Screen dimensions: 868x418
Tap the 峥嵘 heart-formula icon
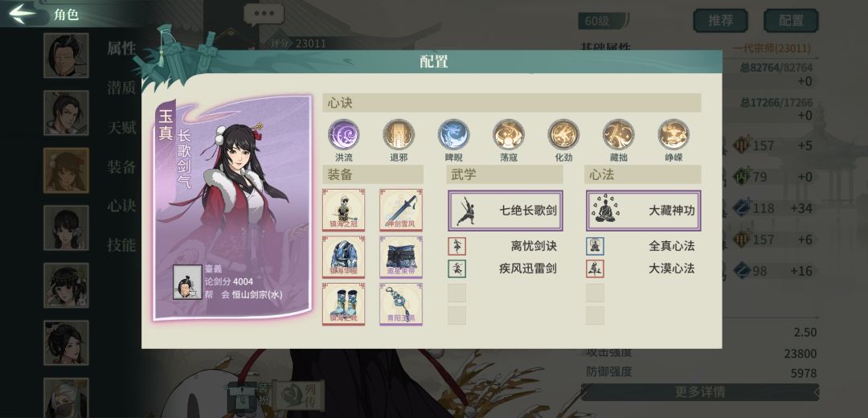(674, 134)
